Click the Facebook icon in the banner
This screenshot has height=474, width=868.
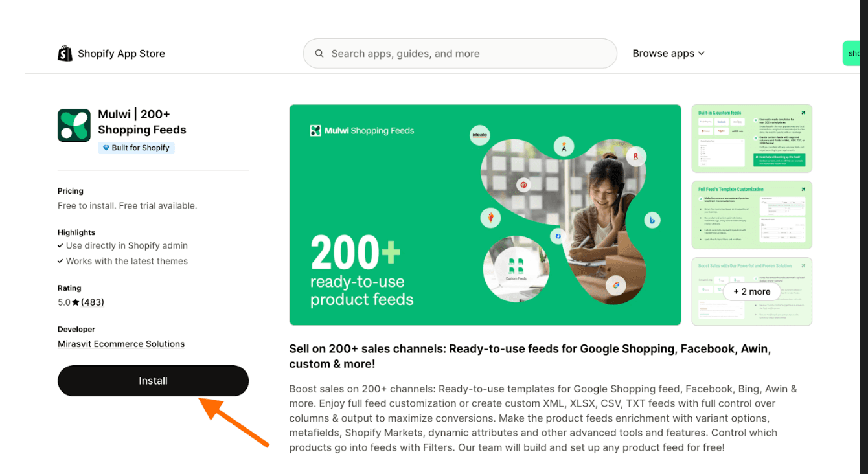[558, 236]
